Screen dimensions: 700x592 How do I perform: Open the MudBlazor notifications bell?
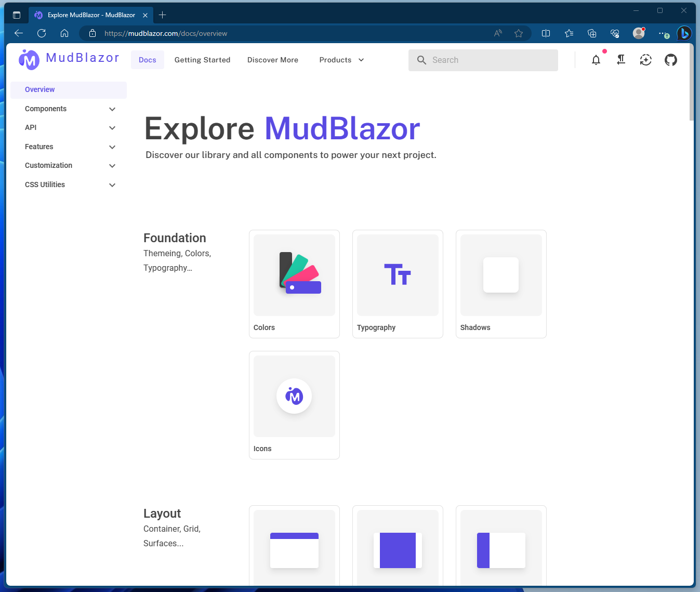(x=596, y=60)
